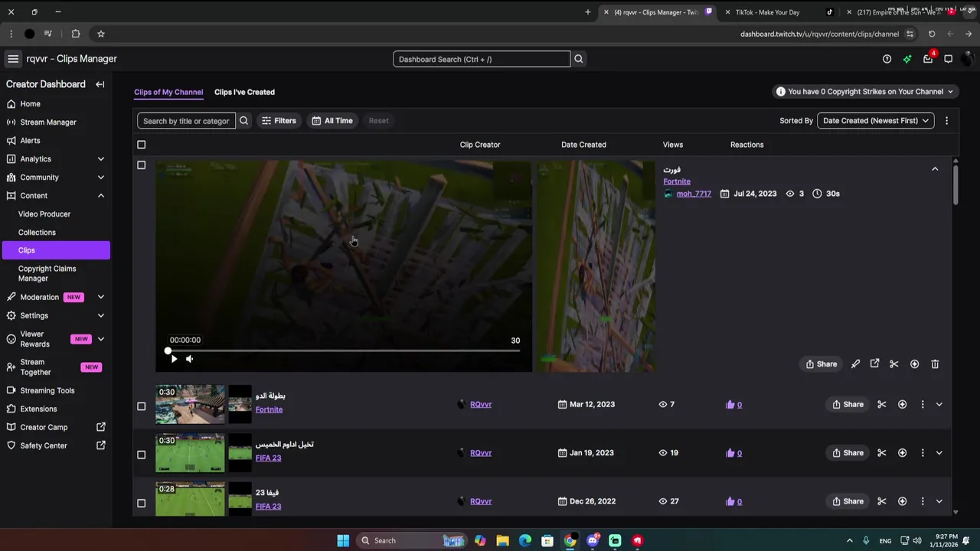Collapse the Content sidebar section
The width and height of the screenshot is (980, 551).
100,196
